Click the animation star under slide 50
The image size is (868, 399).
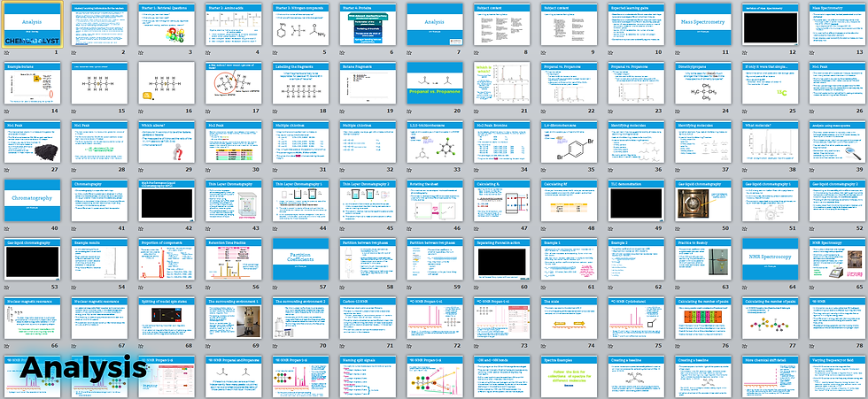pyautogui.click(x=678, y=227)
